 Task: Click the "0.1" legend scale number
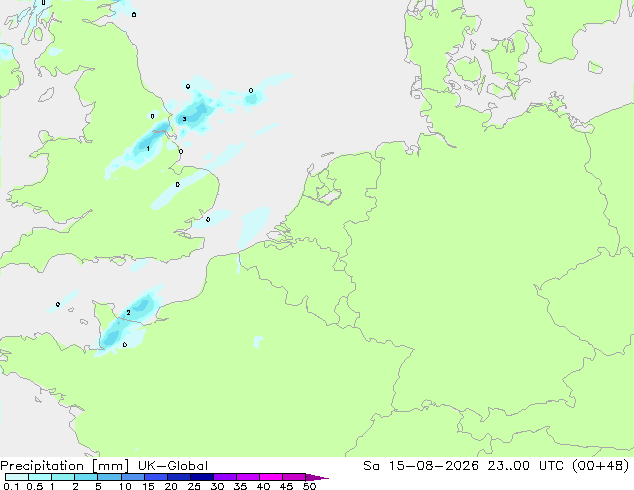(x=11, y=486)
